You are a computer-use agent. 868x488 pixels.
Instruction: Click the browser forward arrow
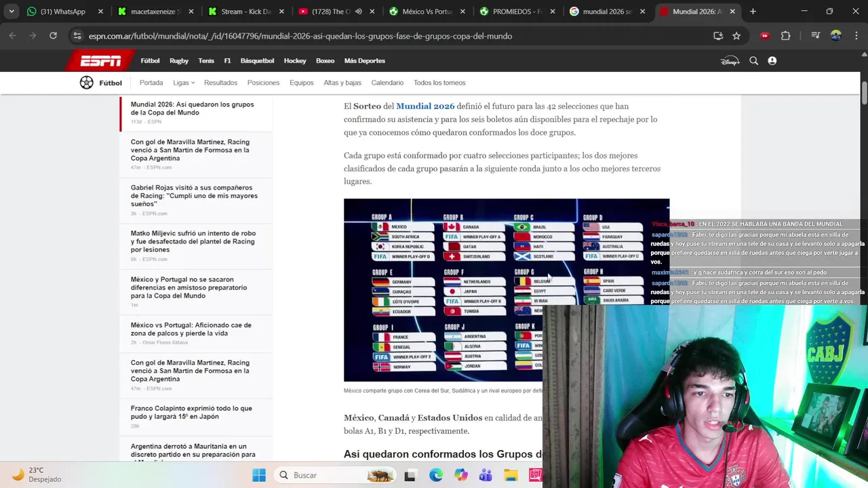pyautogui.click(x=33, y=36)
